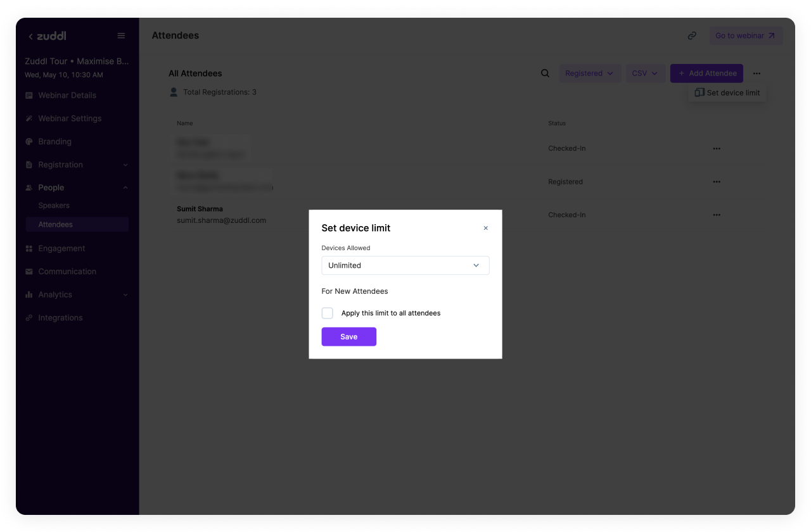This screenshot has height=532, width=811.
Task: Enable Apply this limit to all attendees
Action: coord(328,313)
